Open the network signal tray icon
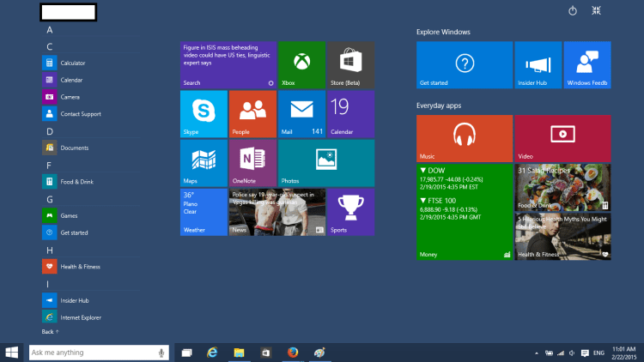Viewport: 644px width, 362px height. (x=561, y=353)
